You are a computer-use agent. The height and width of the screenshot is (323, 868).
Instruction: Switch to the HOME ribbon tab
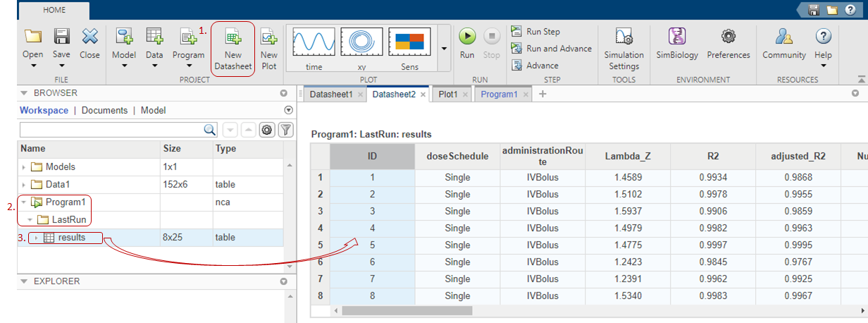(54, 11)
